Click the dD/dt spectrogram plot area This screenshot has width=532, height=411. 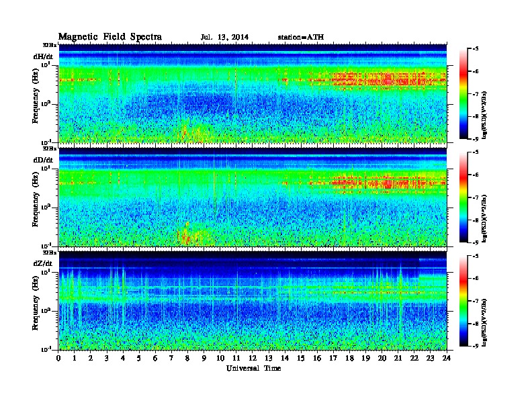(253, 197)
